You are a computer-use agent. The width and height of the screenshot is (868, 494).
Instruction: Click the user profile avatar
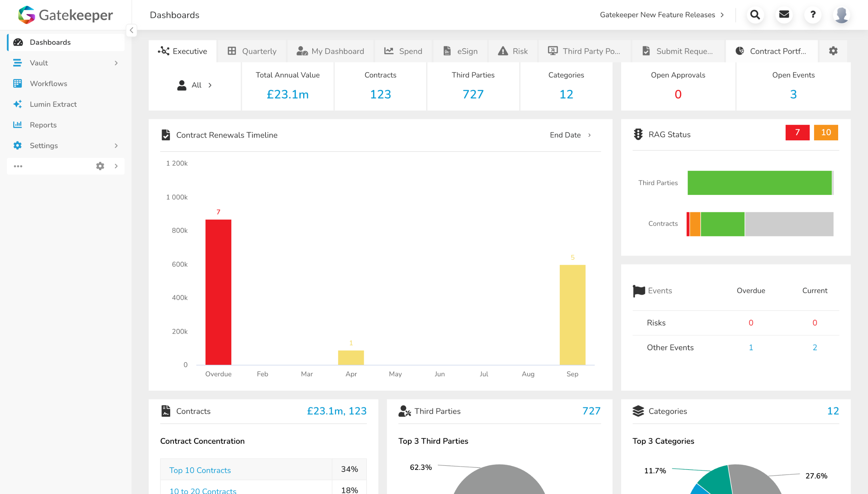click(842, 15)
